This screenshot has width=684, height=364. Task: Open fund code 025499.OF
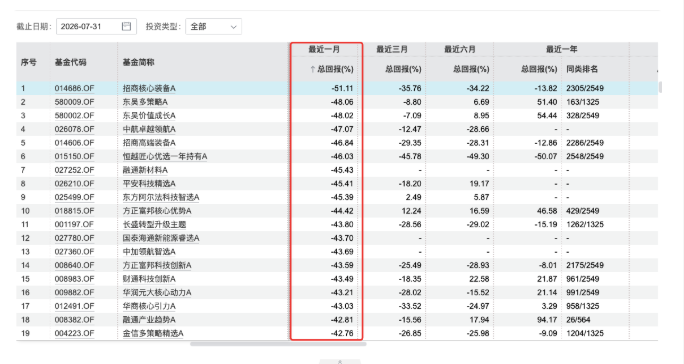click(x=74, y=197)
